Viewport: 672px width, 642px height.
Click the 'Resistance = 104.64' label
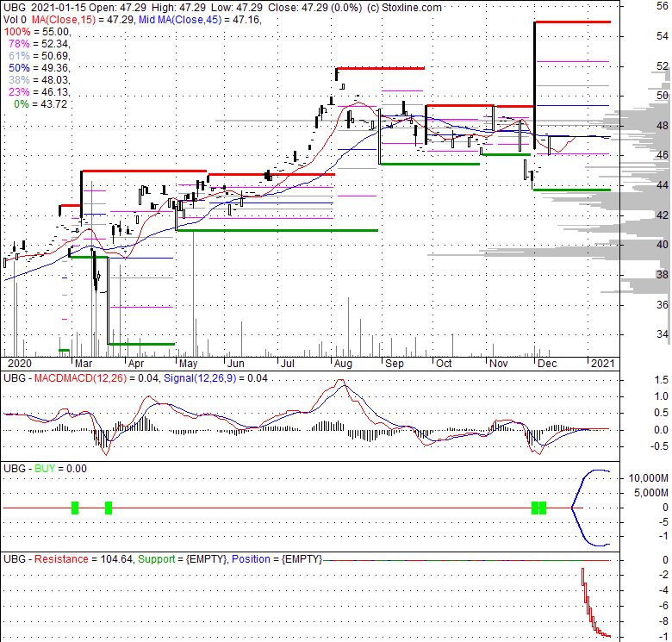[x=84, y=559]
